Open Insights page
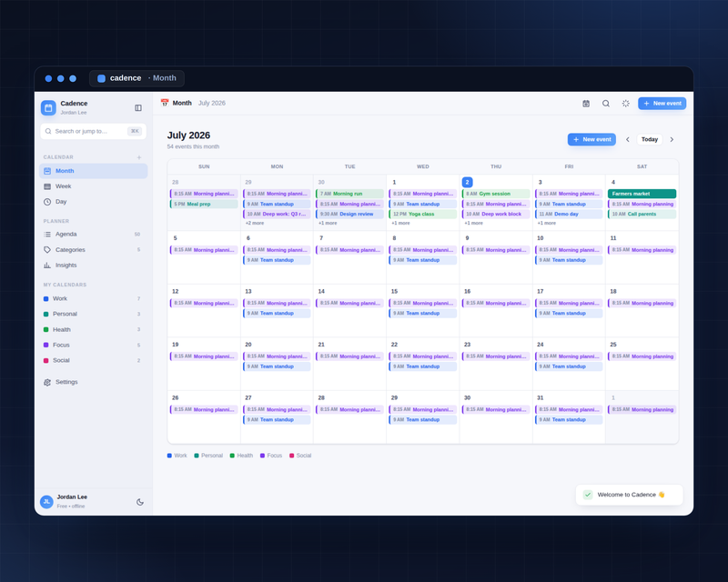The height and width of the screenshot is (582, 728). pyautogui.click(x=94, y=265)
